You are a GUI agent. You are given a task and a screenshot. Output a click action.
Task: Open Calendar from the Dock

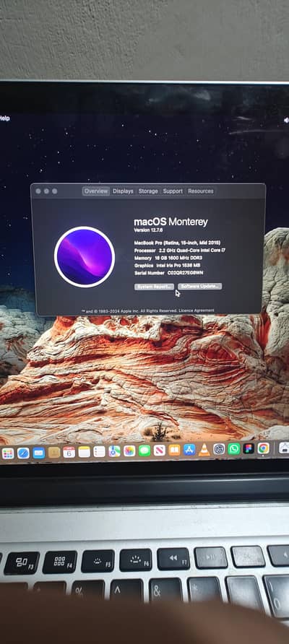point(69,452)
